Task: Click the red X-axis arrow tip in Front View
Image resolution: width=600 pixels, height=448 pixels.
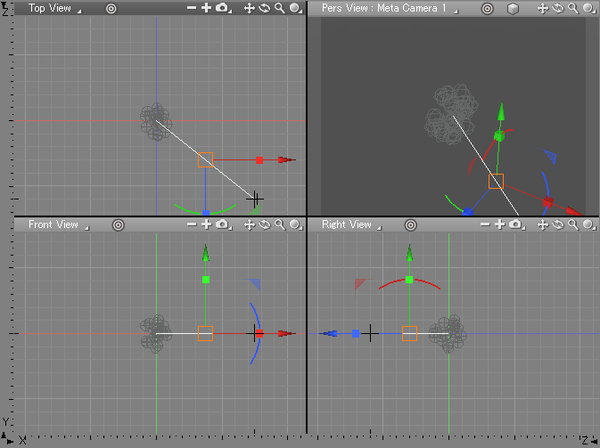Action: point(287,333)
